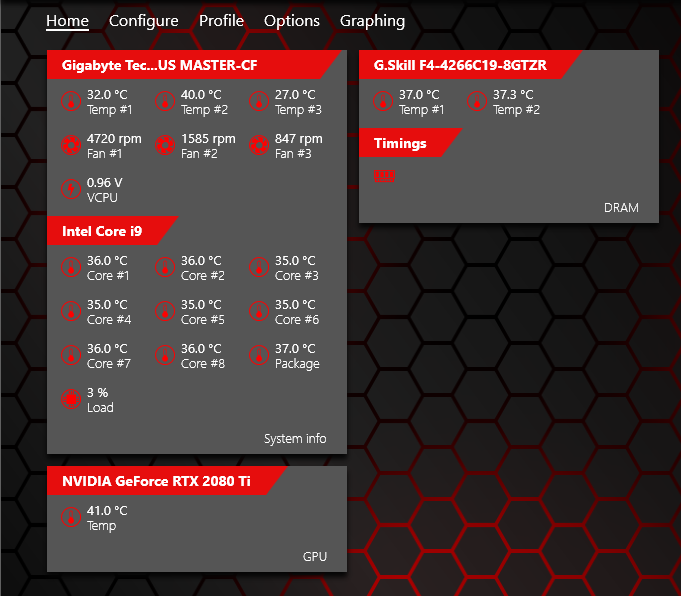The height and width of the screenshot is (596, 681).
Task: Go to the Options tab
Action: coord(291,21)
